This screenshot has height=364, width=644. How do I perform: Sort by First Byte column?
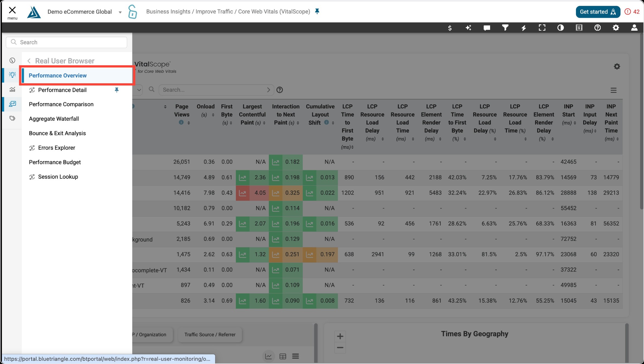(x=231, y=123)
